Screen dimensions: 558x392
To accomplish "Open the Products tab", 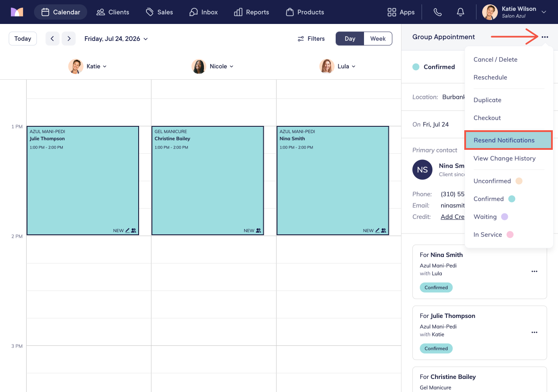I will (x=305, y=12).
